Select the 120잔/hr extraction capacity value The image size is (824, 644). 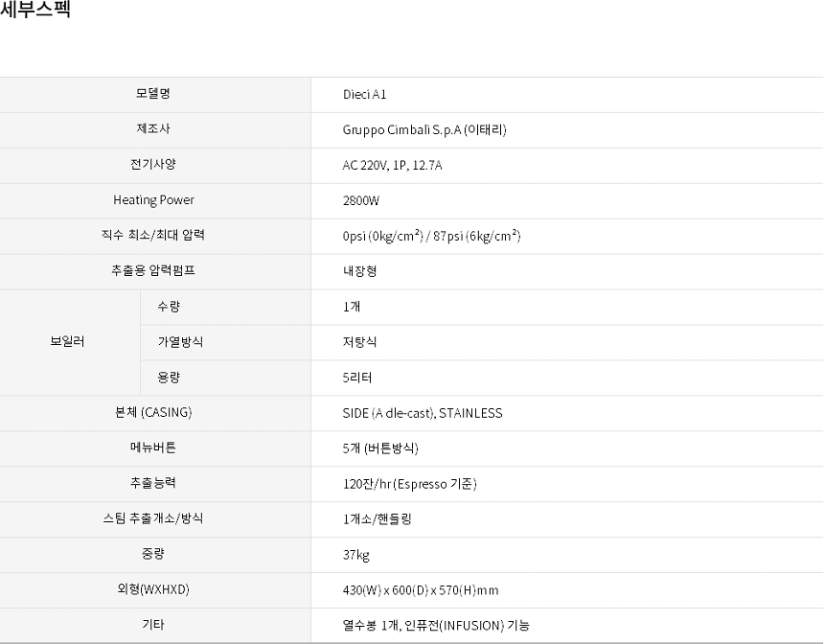point(410,484)
